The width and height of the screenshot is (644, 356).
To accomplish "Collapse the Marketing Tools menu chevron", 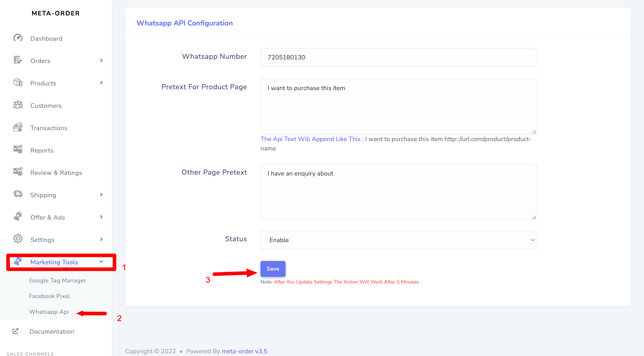I will [101, 262].
